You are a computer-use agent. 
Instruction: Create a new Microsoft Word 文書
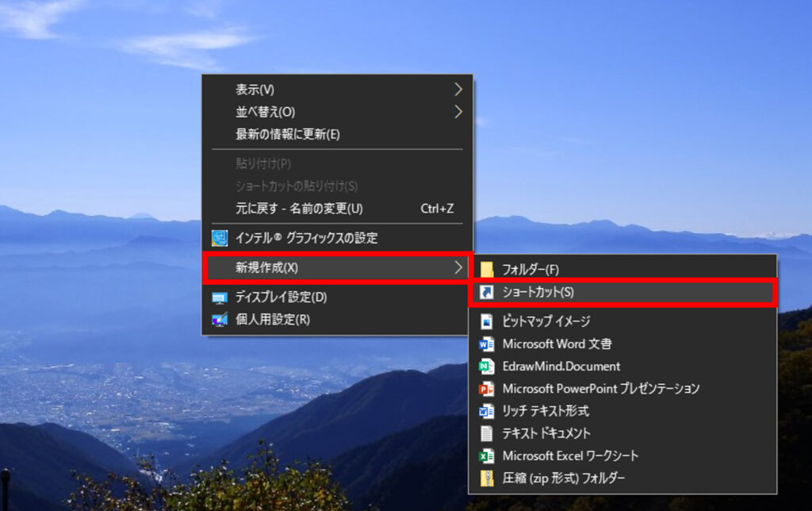[x=622, y=344]
